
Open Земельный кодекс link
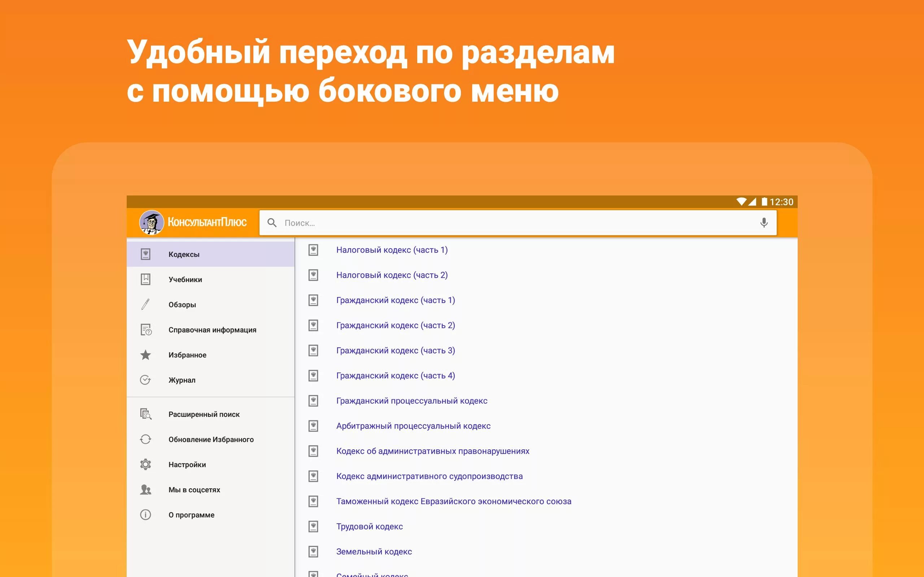[x=374, y=551]
